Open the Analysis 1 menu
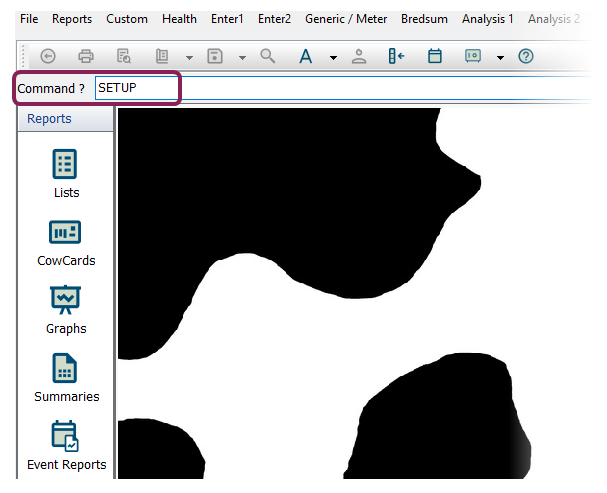The height and width of the screenshot is (493, 607). tap(488, 19)
